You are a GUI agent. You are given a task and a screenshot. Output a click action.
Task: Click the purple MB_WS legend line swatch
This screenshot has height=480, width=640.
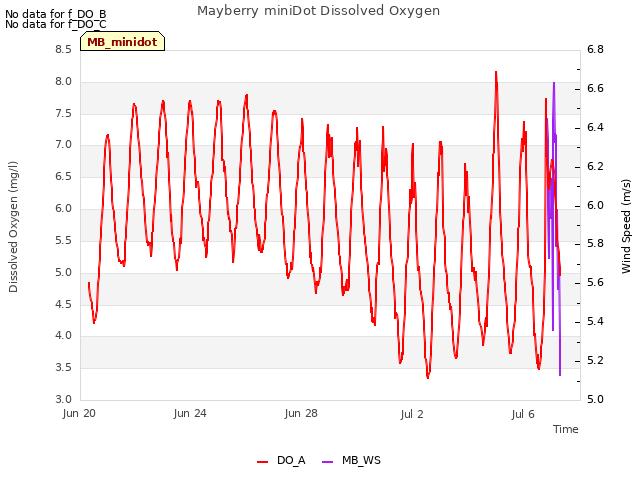pos(327,462)
